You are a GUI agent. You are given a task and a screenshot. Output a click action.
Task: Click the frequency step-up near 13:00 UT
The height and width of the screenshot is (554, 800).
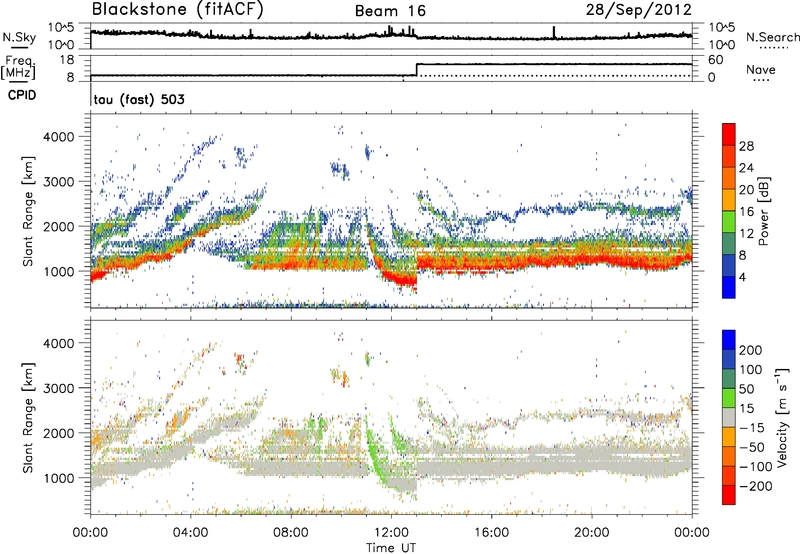point(417,70)
